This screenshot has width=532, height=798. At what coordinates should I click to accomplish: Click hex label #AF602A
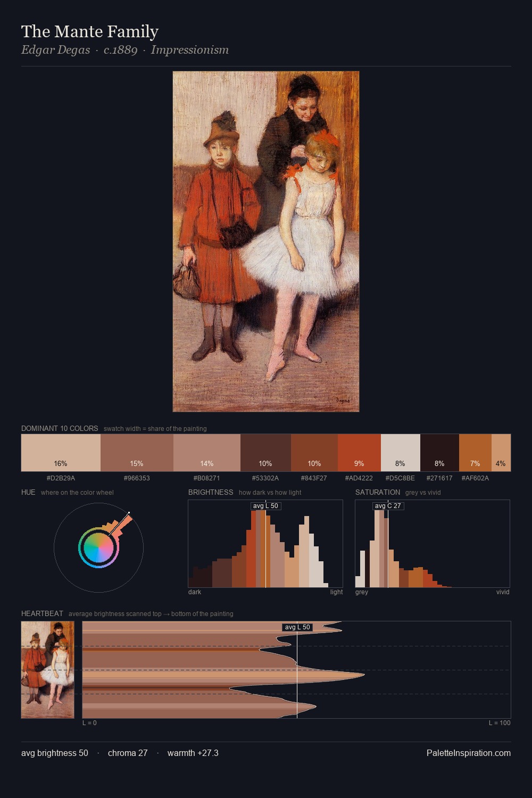click(x=475, y=478)
